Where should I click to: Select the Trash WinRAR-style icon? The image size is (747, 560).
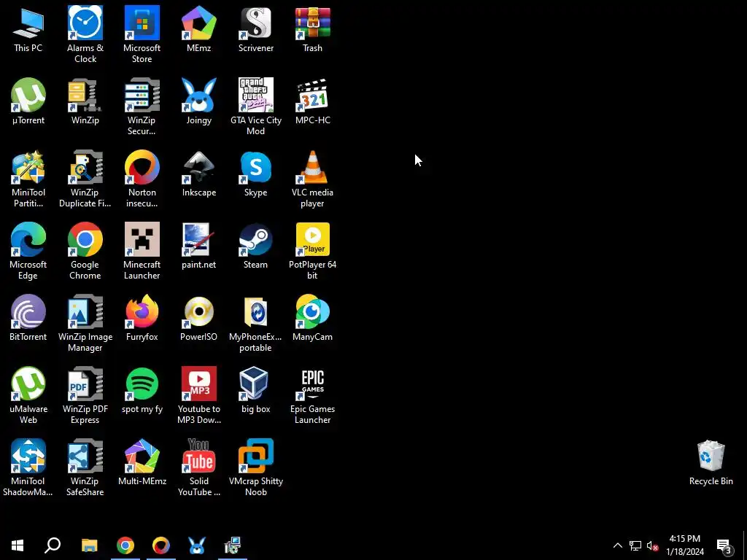pos(312,29)
